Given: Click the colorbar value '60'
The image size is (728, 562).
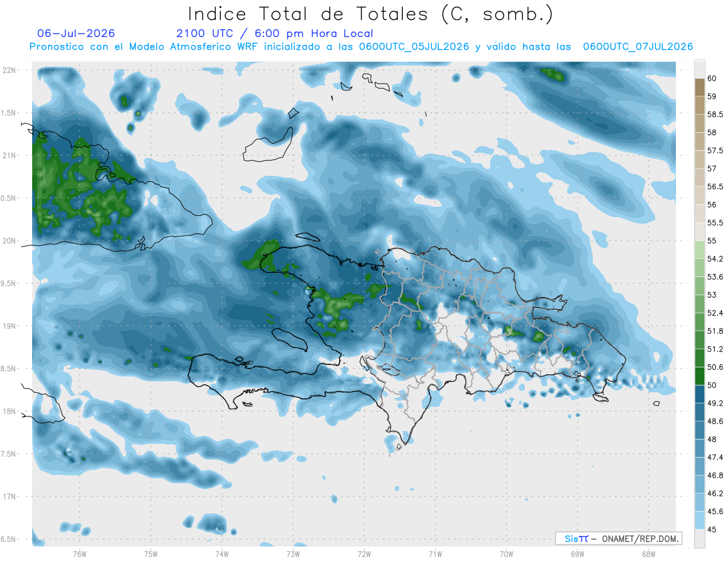Looking at the screenshot, I should click(712, 78).
